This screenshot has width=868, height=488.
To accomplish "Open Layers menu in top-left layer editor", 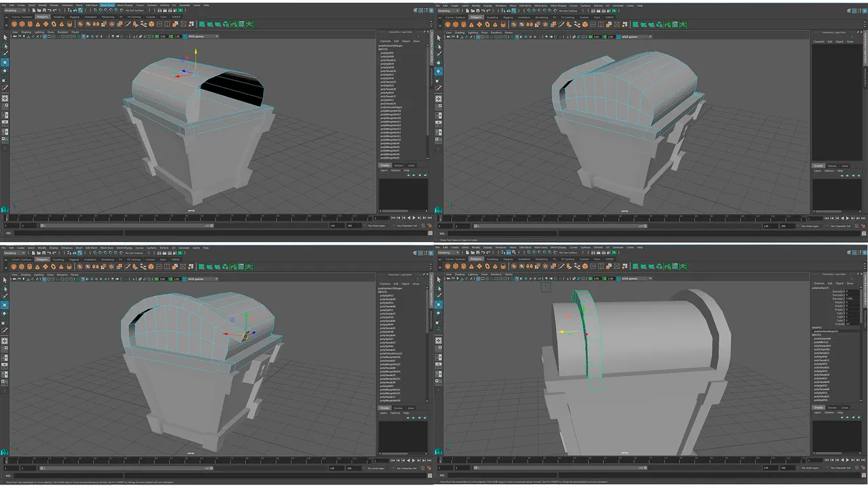I will [384, 171].
